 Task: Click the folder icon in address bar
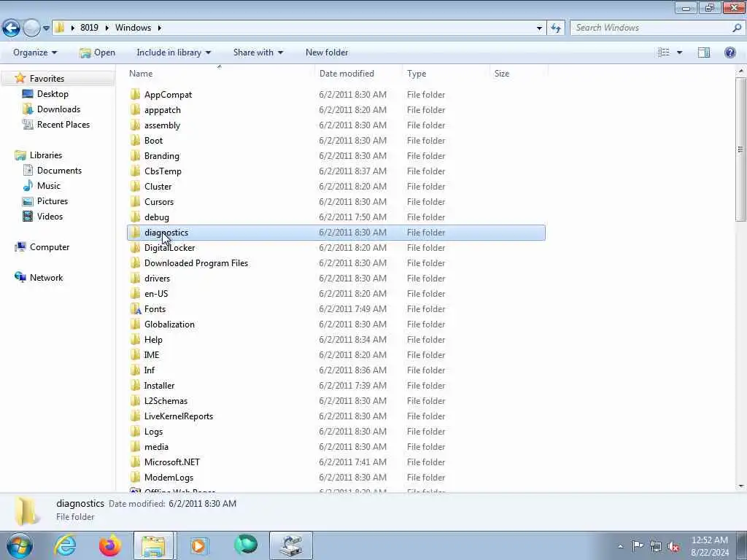coord(59,27)
